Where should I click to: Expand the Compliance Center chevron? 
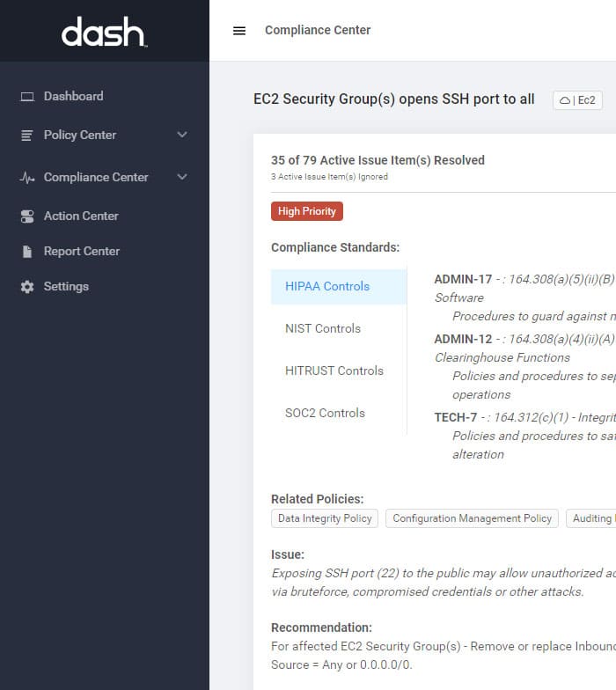pyautogui.click(x=182, y=177)
